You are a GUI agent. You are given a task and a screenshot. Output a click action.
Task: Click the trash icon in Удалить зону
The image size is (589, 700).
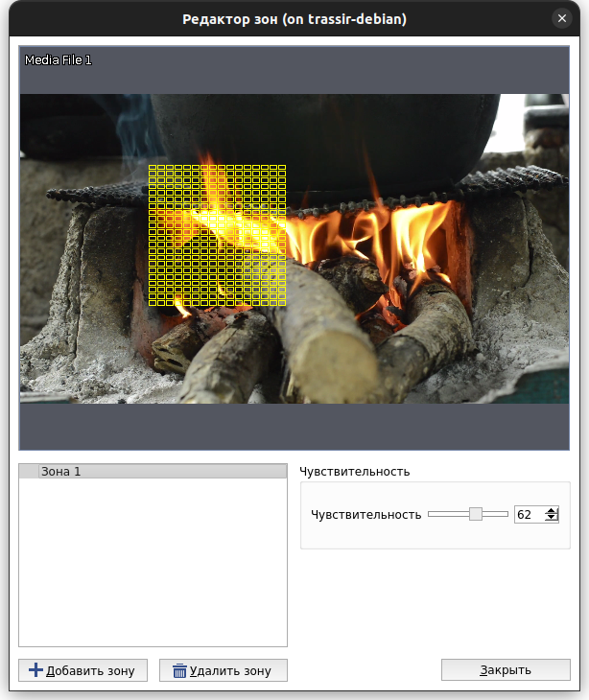pos(179,670)
